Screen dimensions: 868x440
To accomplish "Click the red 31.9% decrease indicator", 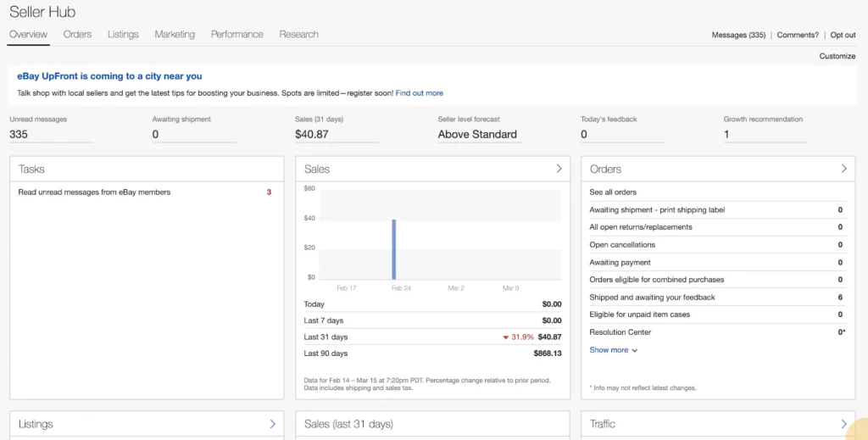I will click(518, 337).
